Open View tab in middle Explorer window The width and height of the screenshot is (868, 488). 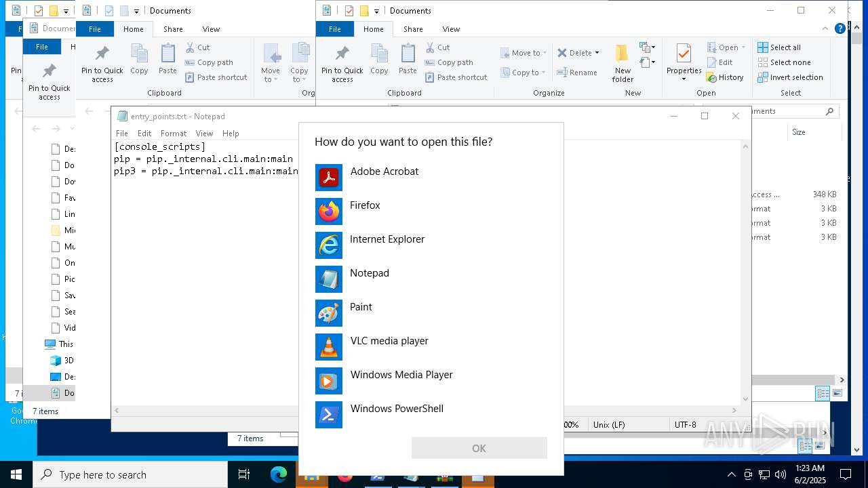click(x=211, y=29)
